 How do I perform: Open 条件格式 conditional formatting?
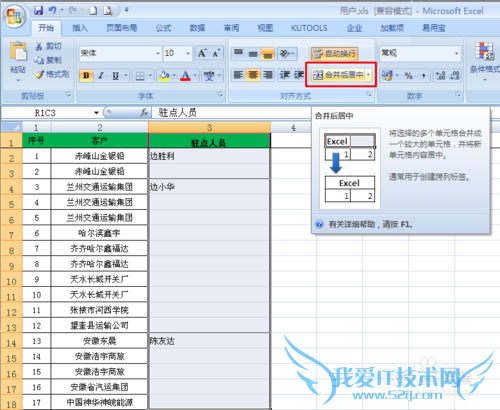pyautogui.click(x=485, y=61)
